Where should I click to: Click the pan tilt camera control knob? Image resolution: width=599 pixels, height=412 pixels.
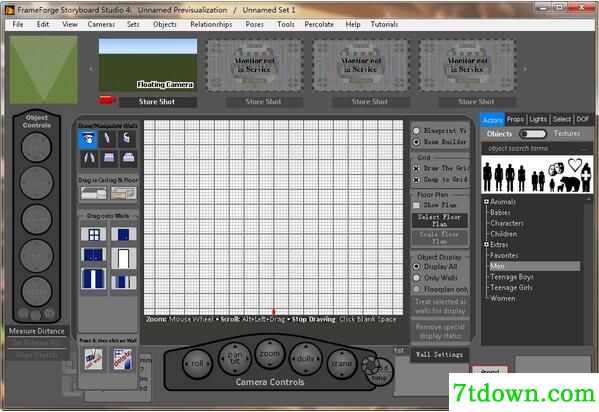click(x=235, y=358)
